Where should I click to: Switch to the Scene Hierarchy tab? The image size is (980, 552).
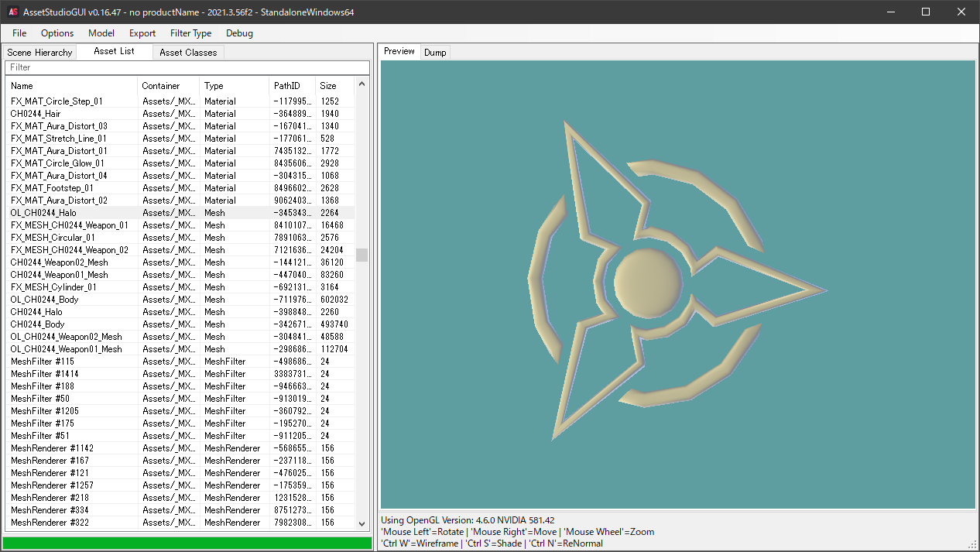(39, 53)
